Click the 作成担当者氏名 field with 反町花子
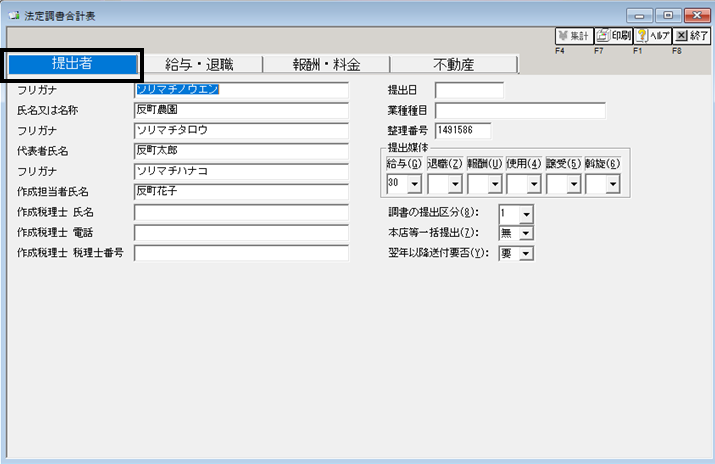The height and width of the screenshot is (464, 715). [x=241, y=191]
